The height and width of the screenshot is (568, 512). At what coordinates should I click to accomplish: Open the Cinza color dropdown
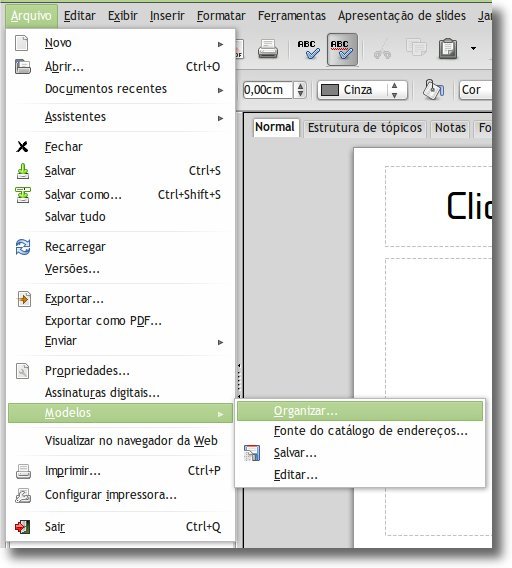point(362,90)
